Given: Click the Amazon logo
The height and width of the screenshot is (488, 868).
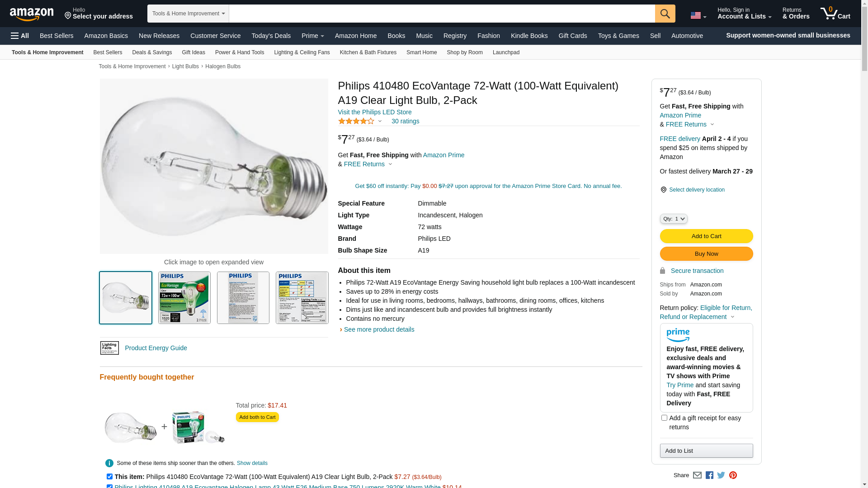Looking at the screenshot, I should [32, 14].
